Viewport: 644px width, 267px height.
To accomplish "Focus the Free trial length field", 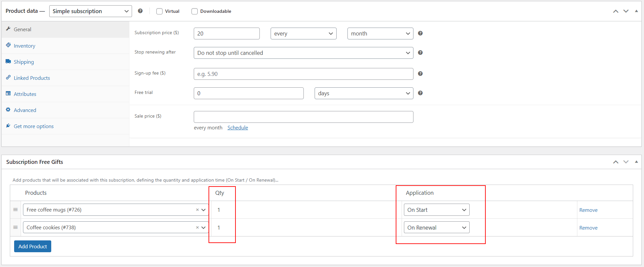I will (x=249, y=93).
